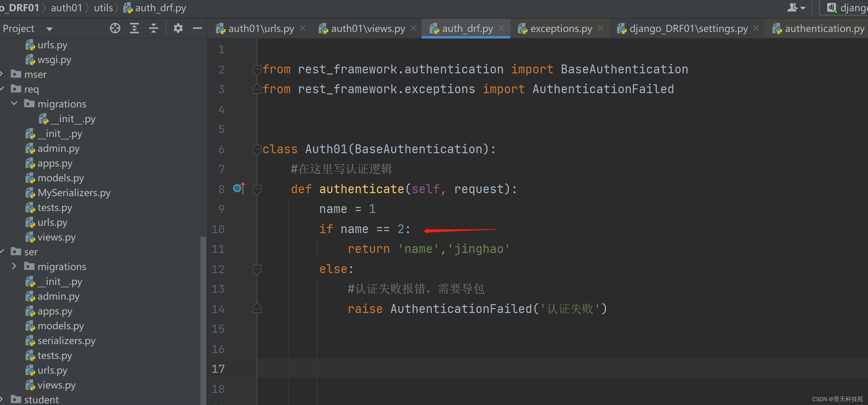Open apps.py under req folder
Image resolution: width=868 pixels, height=405 pixels.
54,163
